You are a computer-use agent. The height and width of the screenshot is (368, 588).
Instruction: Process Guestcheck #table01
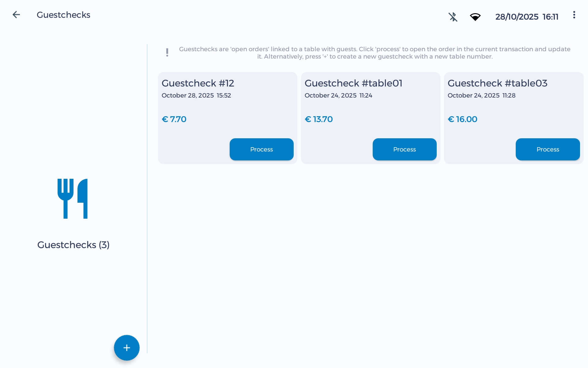(404, 149)
